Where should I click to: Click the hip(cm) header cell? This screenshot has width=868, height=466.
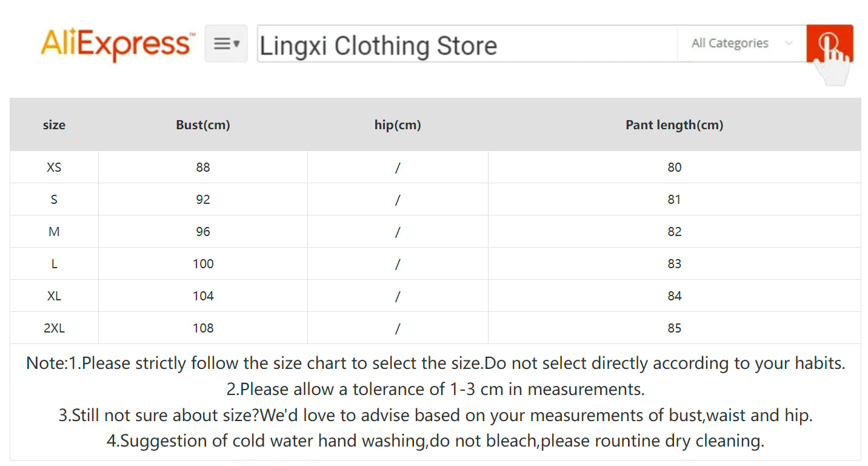(x=397, y=124)
